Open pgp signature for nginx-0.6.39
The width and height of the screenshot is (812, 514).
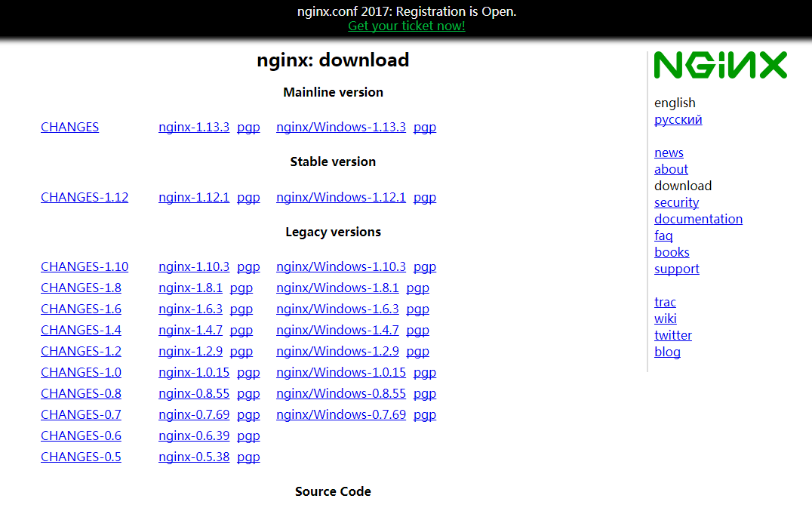(248, 437)
